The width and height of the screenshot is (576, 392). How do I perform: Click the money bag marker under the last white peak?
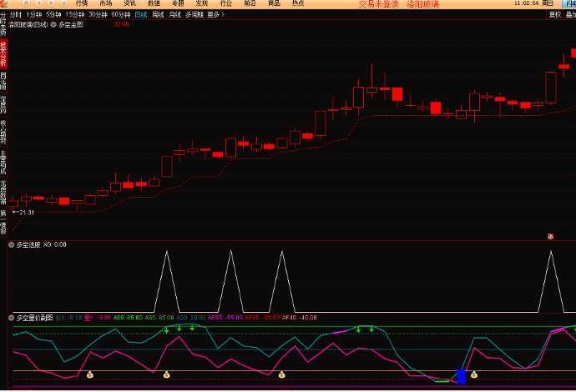pyautogui.click(x=474, y=375)
